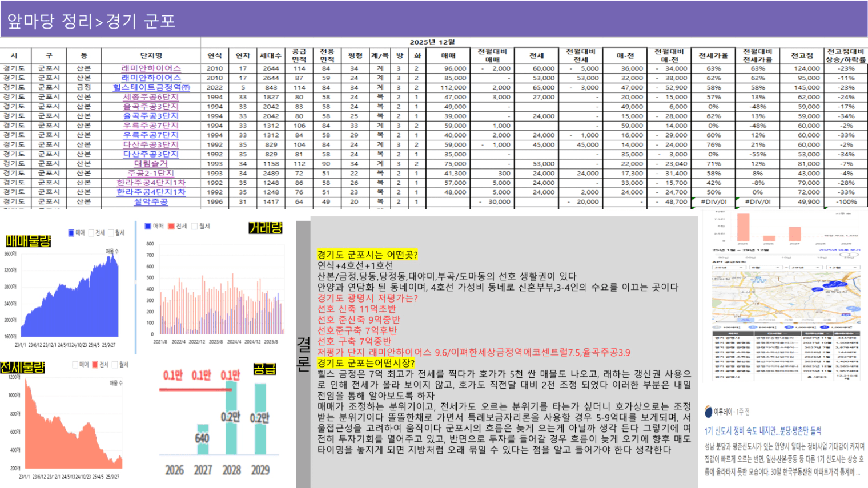Screen dimensions: 868x488
Task: Click the 2025년 이후 보기 link
Action: click(x=839, y=250)
